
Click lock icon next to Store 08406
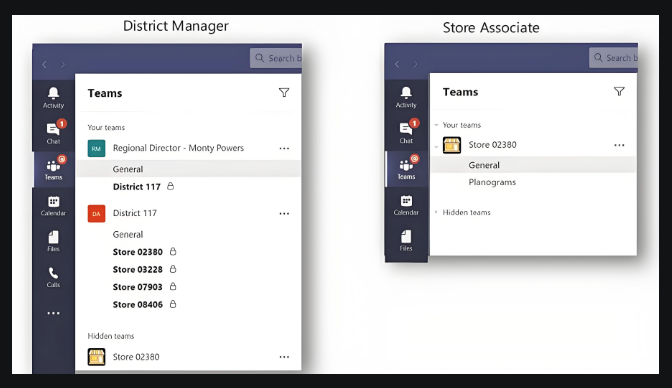tap(173, 304)
